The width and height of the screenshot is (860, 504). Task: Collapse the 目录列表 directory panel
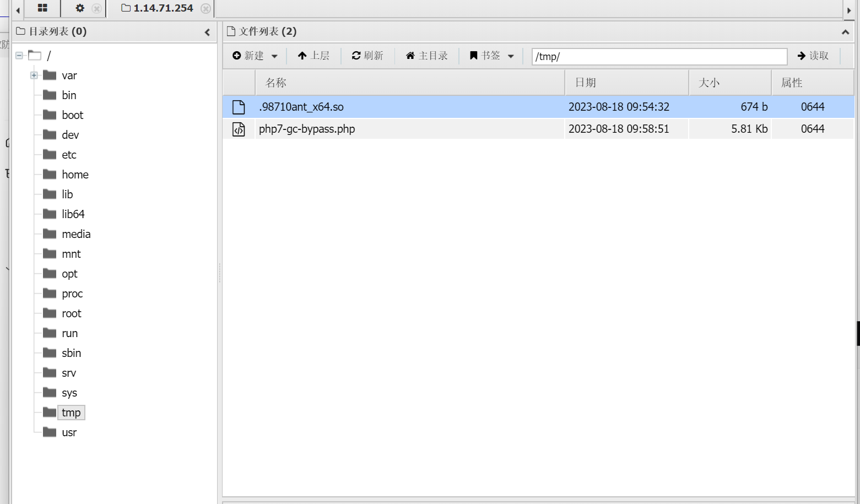(x=207, y=32)
